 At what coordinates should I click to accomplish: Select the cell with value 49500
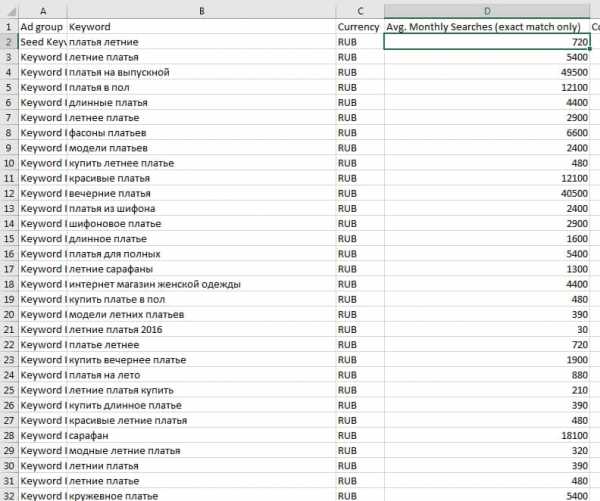pyautogui.click(x=487, y=73)
